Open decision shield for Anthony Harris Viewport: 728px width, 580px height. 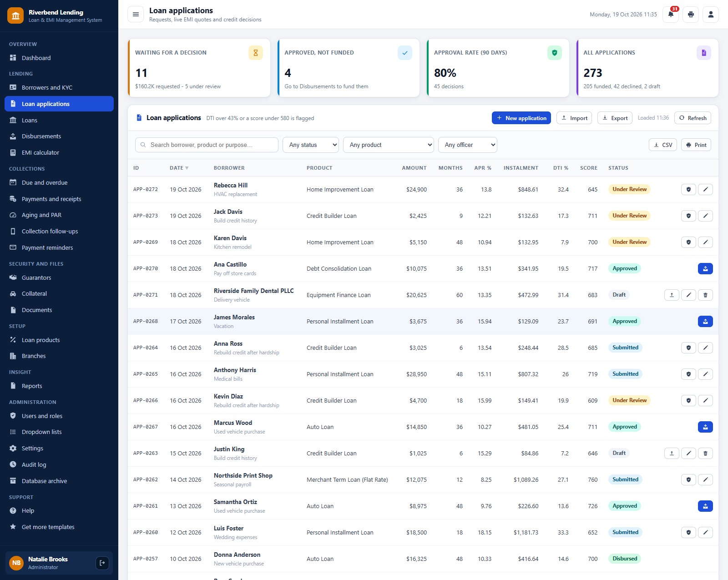(688, 374)
